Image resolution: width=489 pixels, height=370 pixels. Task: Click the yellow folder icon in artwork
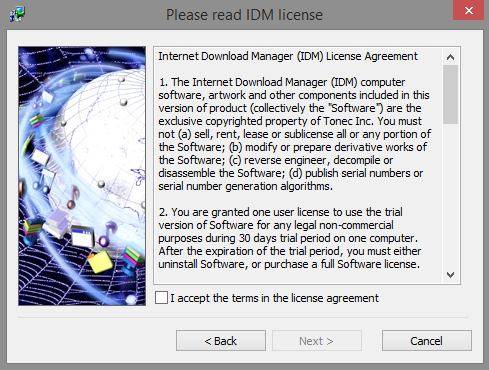[x=100, y=262]
